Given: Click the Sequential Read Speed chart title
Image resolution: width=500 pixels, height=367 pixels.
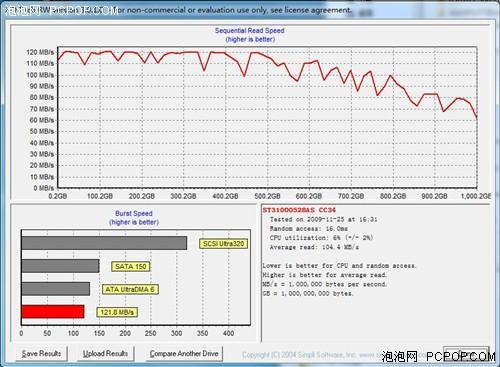Looking at the screenshot, I should tap(250, 31).
